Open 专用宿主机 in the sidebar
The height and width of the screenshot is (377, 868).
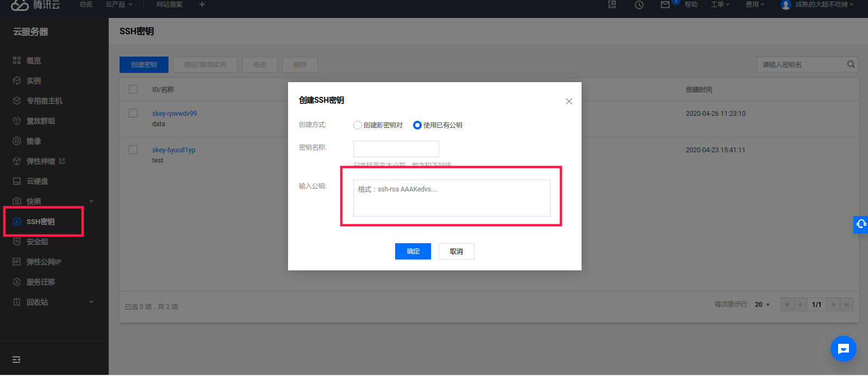[x=45, y=101]
